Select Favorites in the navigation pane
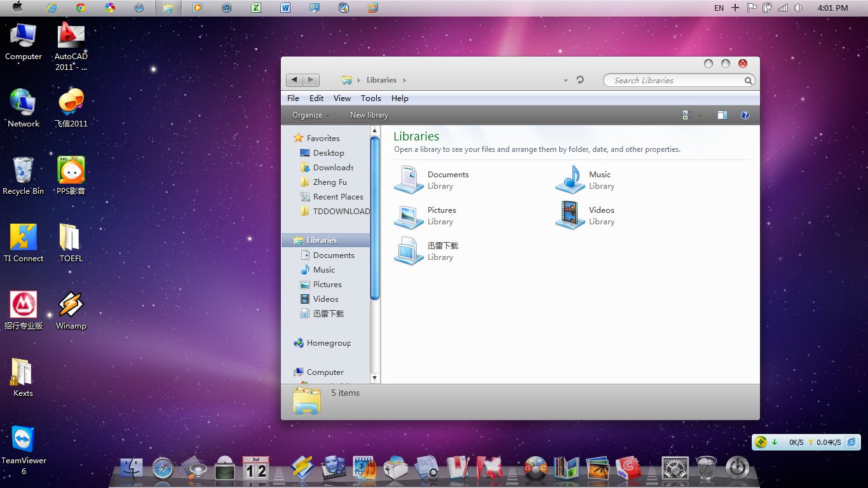Viewport: 868px width, 488px height. [316, 138]
